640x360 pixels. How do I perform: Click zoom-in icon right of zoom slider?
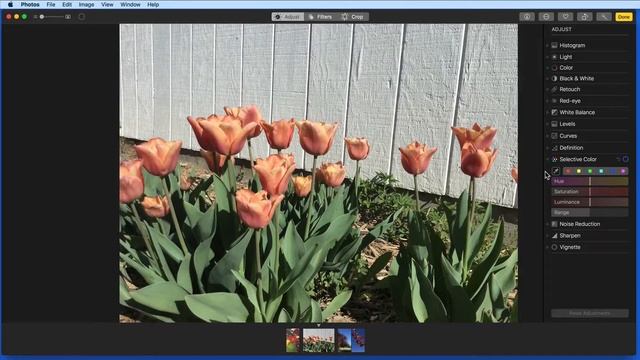[x=68, y=17]
